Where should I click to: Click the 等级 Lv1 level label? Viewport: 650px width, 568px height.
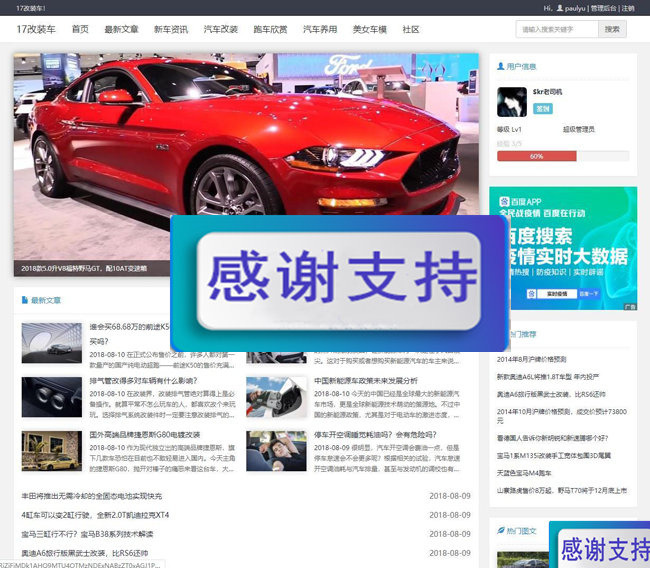[509, 129]
